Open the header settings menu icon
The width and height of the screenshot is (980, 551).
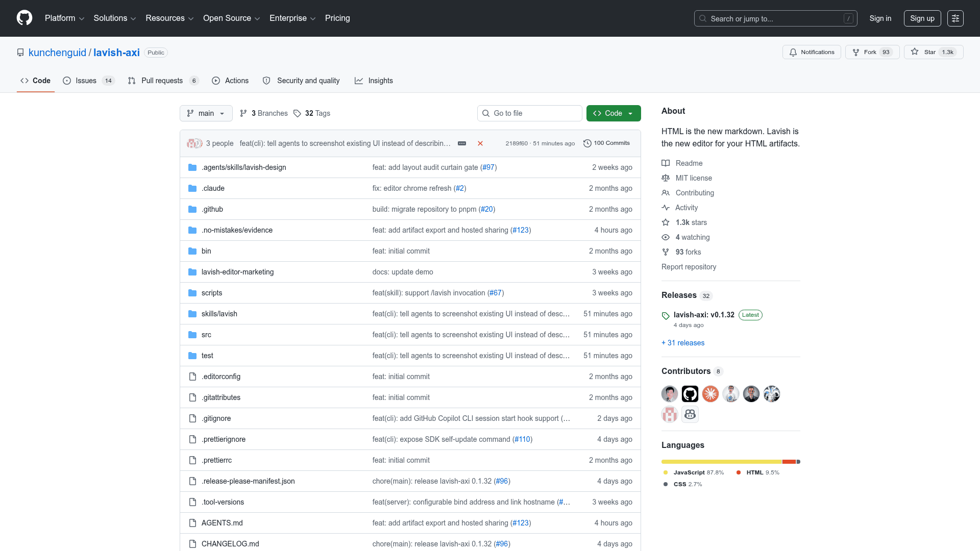(955, 18)
